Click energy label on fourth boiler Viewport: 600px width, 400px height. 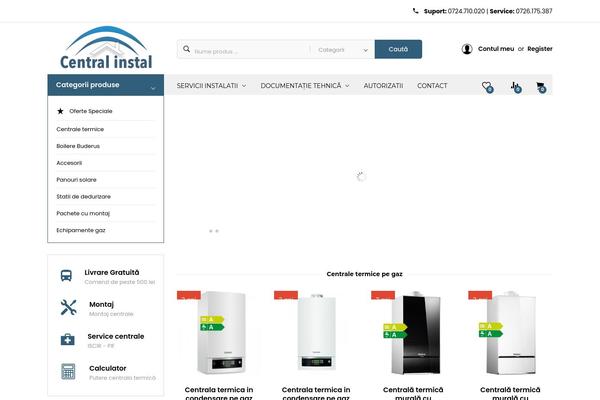491,330
